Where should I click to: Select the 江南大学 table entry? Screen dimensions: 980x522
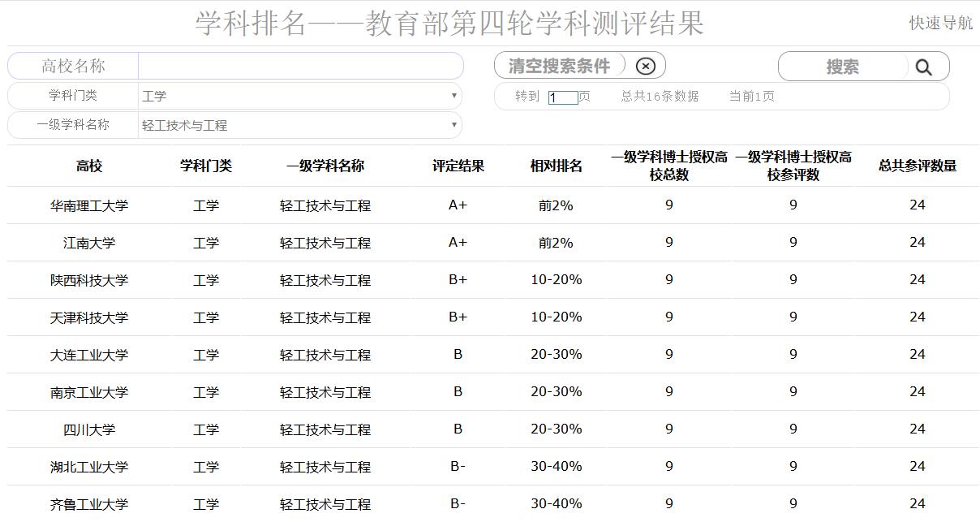pos(89,244)
